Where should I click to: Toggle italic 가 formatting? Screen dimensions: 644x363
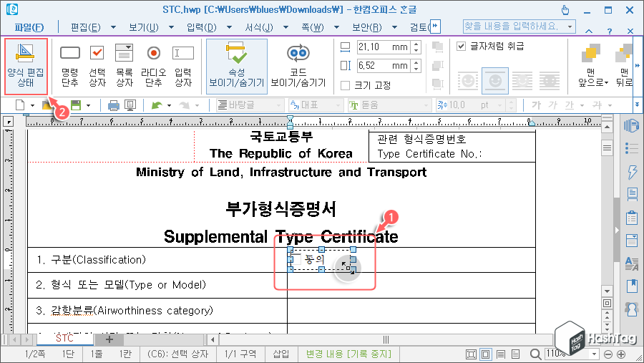pos(553,105)
